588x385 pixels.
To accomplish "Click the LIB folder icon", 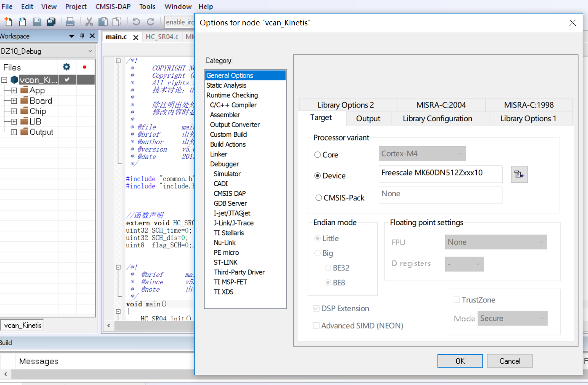I will [x=24, y=121].
